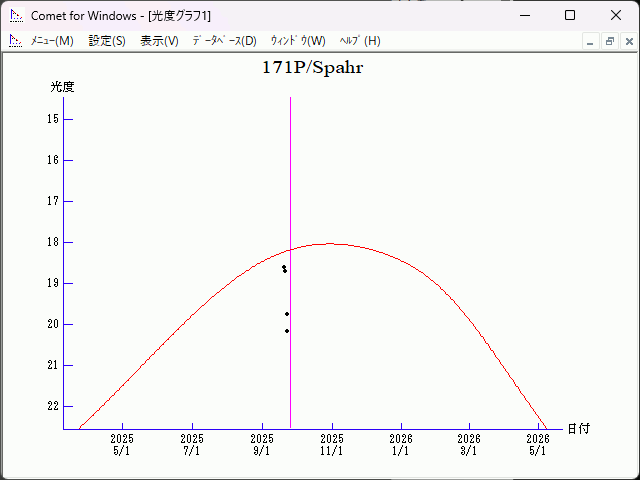The width and height of the screenshot is (640, 480).
Task: Open the データベース(D) database menu
Action: (224, 41)
